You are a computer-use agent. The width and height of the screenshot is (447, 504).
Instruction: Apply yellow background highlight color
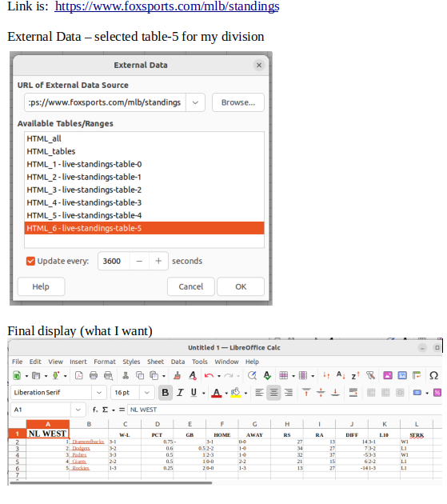pyautogui.click(x=236, y=393)
